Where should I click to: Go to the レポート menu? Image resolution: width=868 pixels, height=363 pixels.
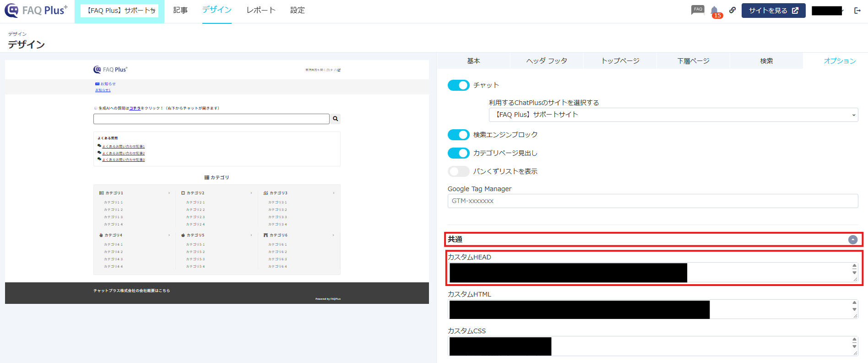(261, 10)
